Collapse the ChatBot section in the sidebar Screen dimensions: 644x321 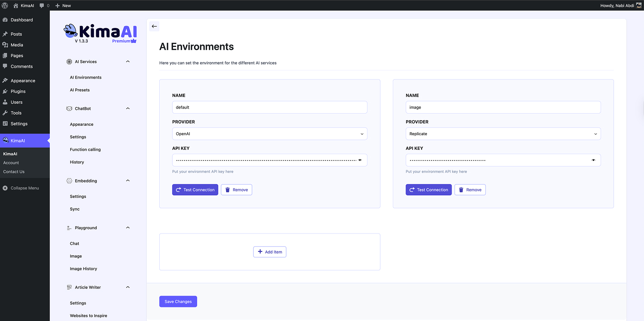click(128, 109)
